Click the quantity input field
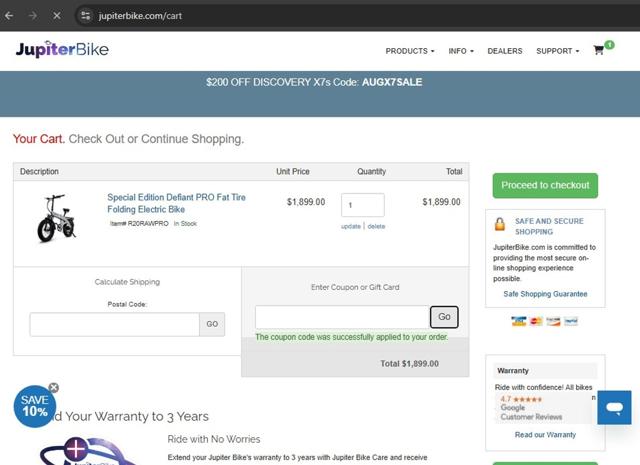 pos(362,205)
